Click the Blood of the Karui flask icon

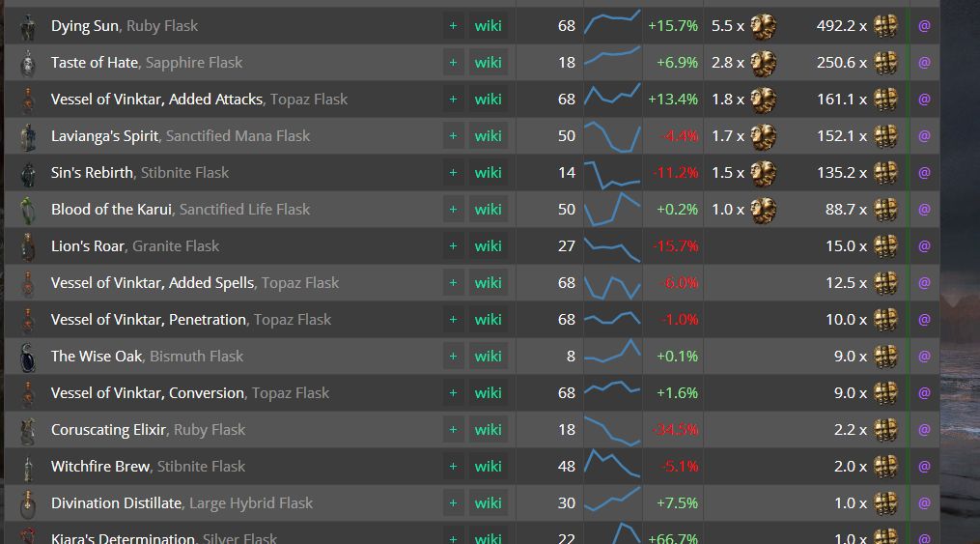pyautogui.click(x=28, y=210)
